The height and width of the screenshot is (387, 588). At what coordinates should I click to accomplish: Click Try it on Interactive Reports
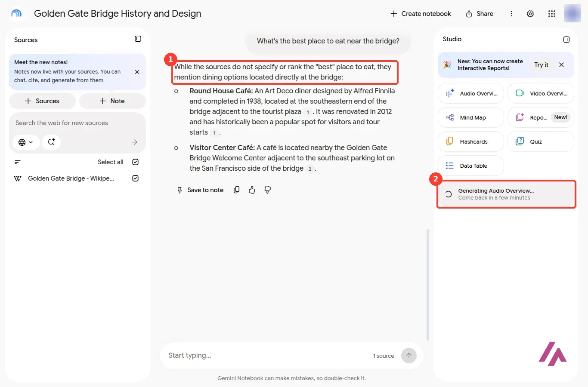tap(541, 65)
